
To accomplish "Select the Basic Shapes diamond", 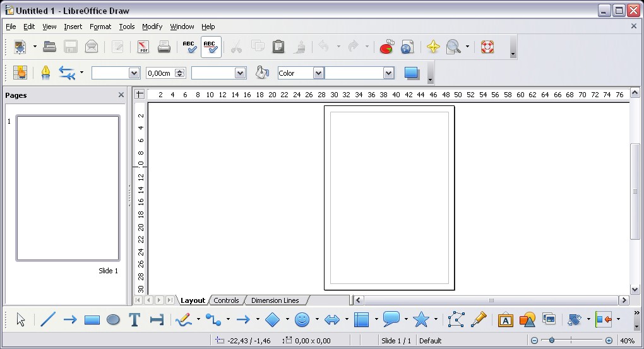I will click(x=272, y=319).
